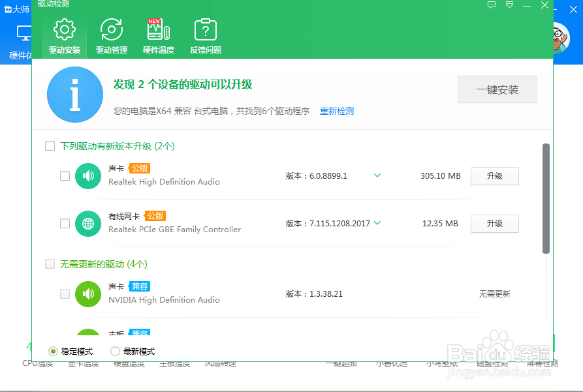Close the 鲁大师 background window
The image size is (583, 392).
coord(573,10)
